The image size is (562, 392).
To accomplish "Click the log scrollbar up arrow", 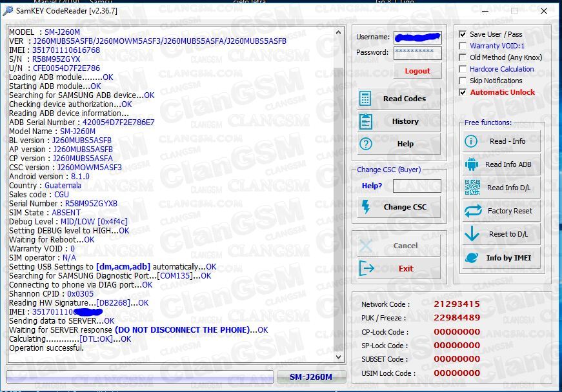I will coord(338,33).
